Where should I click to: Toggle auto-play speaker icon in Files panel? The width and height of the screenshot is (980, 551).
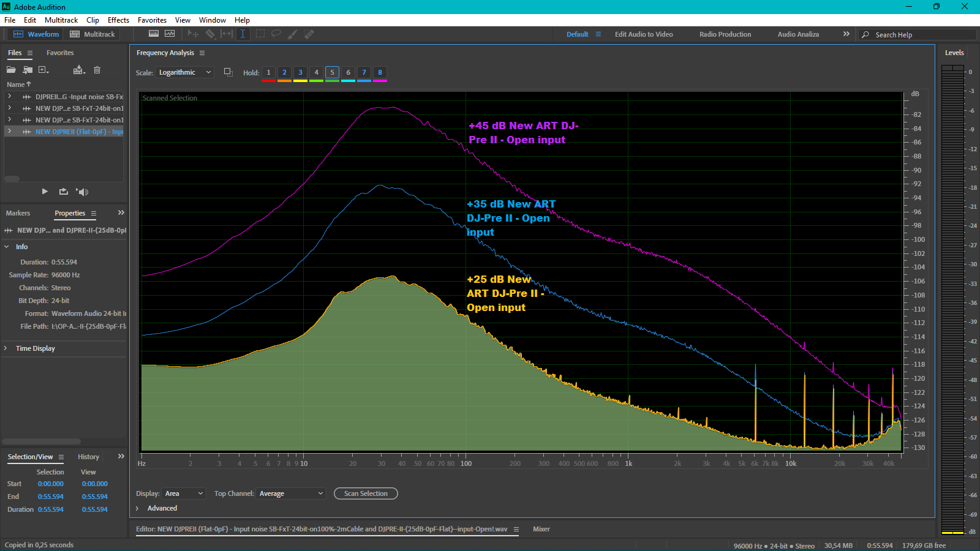(82, 192)
